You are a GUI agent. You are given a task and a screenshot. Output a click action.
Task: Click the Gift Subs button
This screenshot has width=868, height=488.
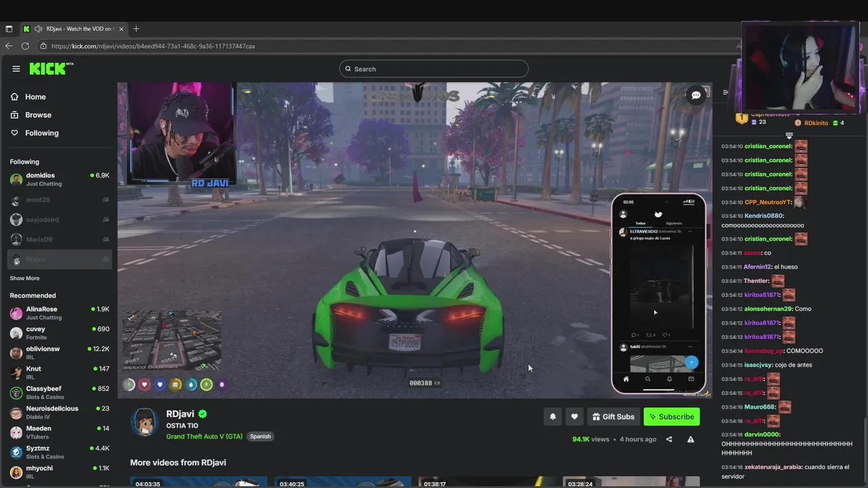(613, 417)
